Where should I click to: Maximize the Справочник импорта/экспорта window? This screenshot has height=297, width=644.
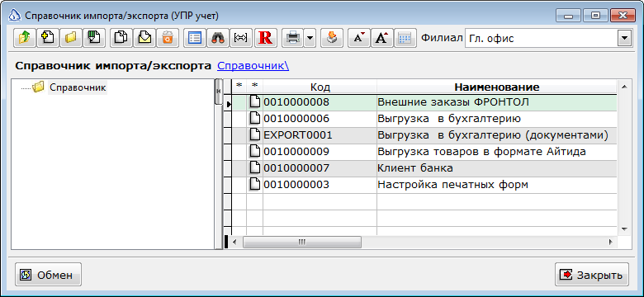tap(595, 16)
